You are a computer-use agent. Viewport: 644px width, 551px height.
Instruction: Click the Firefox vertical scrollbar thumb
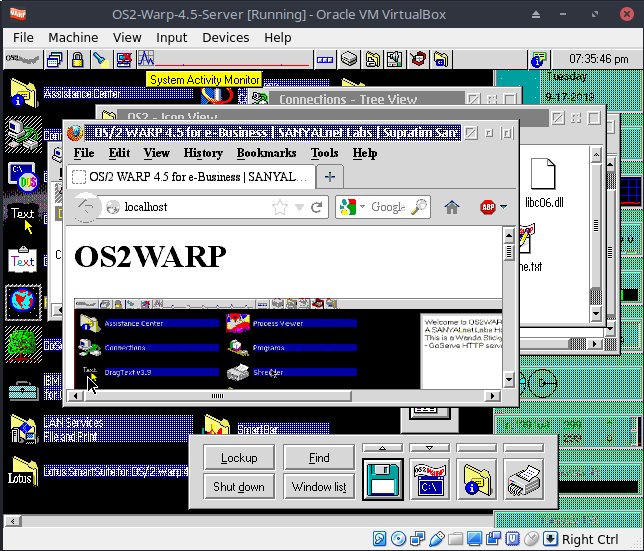pyautogui.click(x=508, y=252)
